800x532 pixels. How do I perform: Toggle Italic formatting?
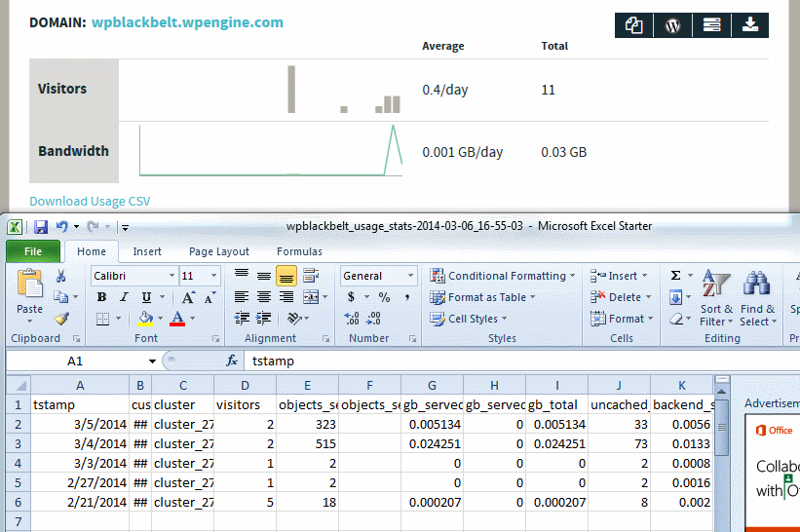pos(124,297)
